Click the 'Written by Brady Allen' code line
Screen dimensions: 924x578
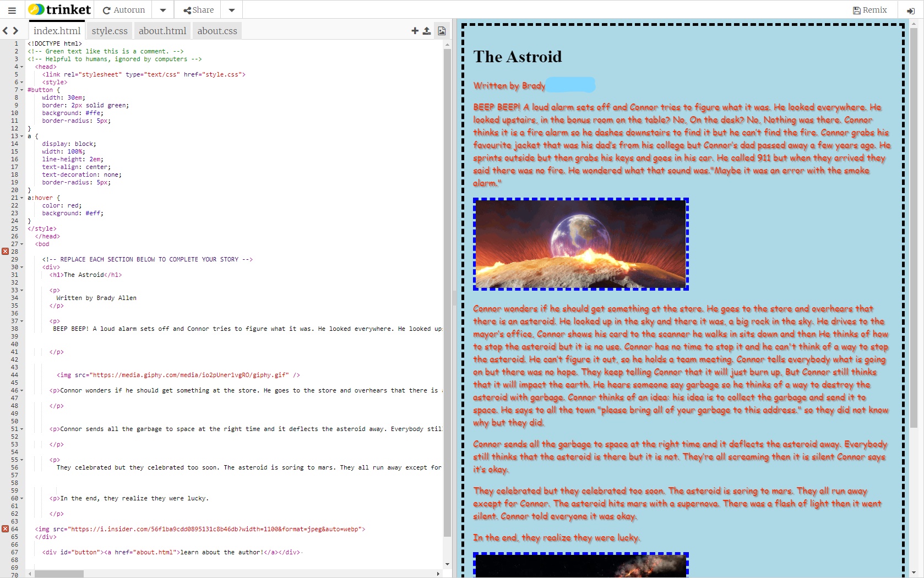click(x=96, y=298)
